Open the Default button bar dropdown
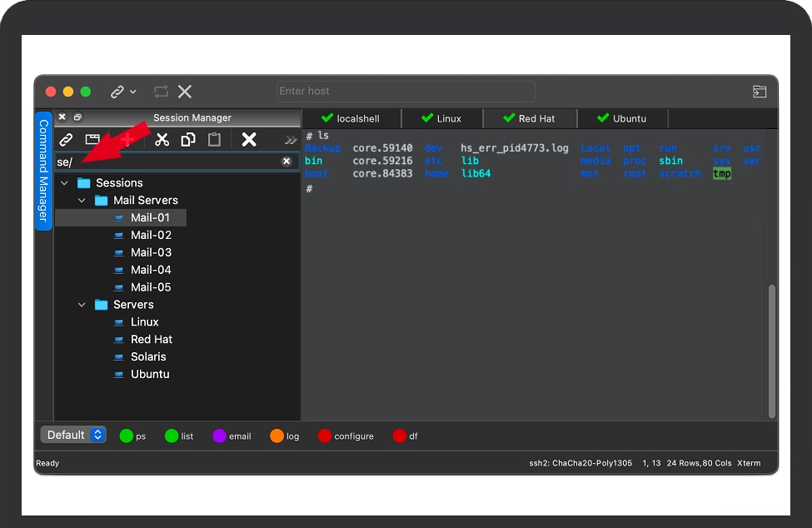 click(73, 435)
